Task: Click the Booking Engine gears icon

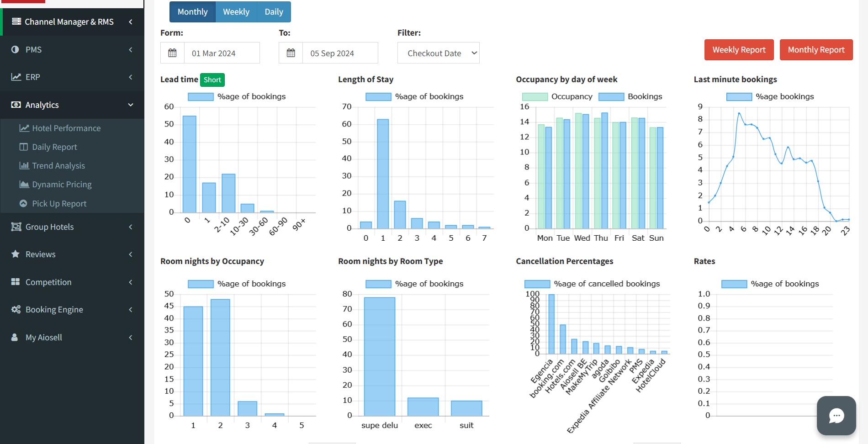Action: pos(16,309)
